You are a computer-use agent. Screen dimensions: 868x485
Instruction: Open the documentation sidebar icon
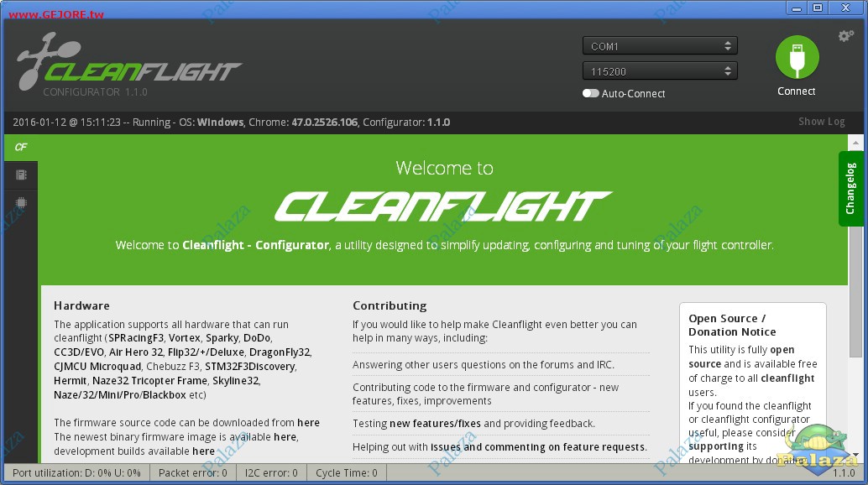(21, 175)
